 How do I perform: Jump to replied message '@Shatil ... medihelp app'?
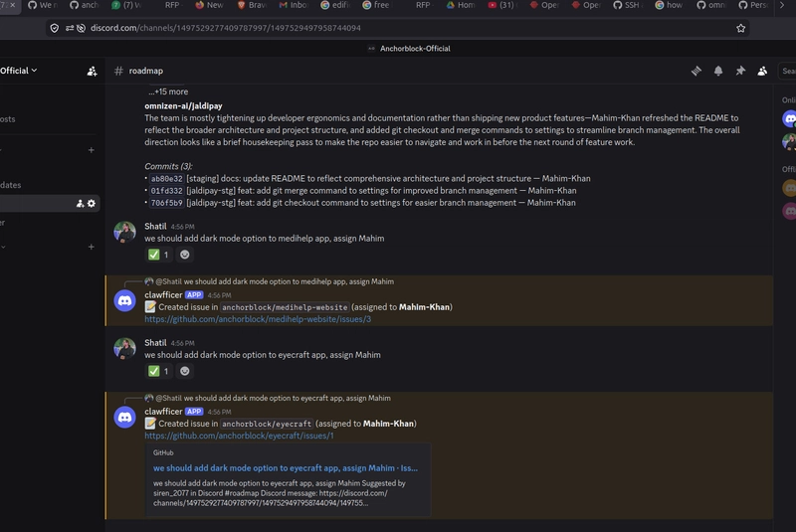pyautogui.click(x=275, y=281)
